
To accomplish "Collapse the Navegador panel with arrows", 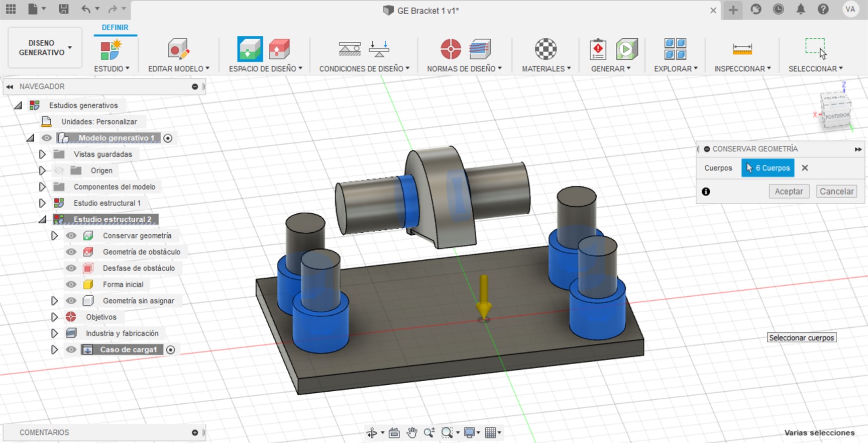I will point(10,86).
